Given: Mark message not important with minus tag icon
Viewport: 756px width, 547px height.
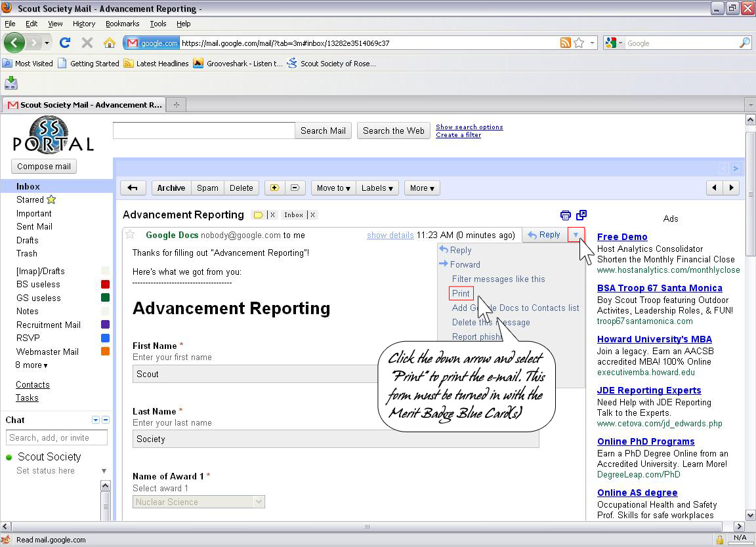Looking at the screenshot, I should (295, 188).
